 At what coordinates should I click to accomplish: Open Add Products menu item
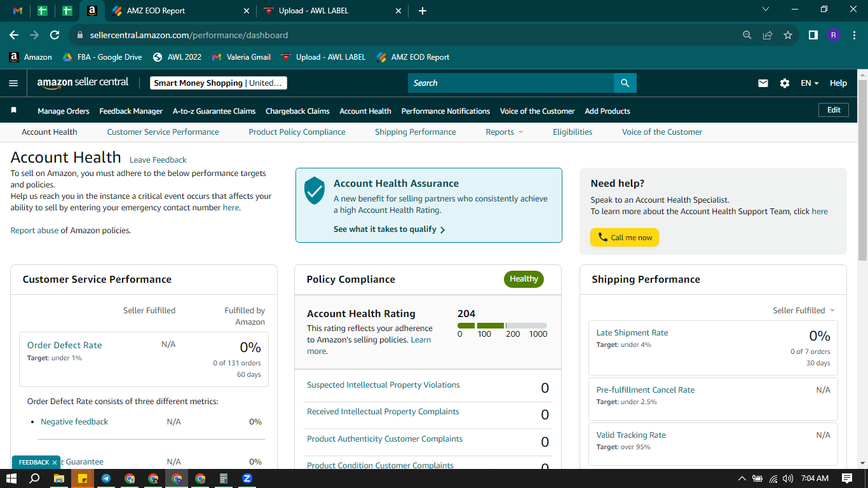point(607,111)
